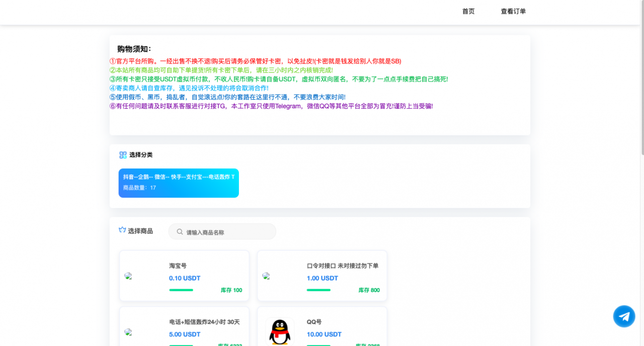Click the crown icon beside 选择商品
644x346 pixels.
tap(122, 230)
